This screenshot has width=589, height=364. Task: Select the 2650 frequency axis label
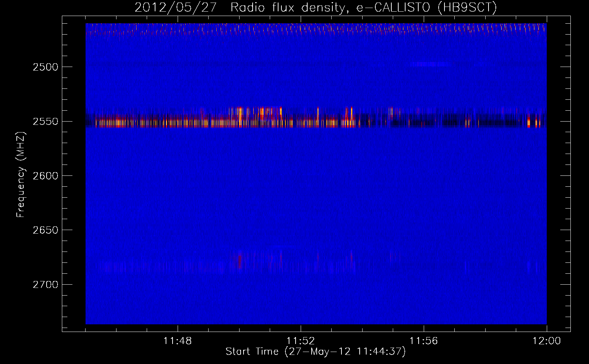point(45,230)
